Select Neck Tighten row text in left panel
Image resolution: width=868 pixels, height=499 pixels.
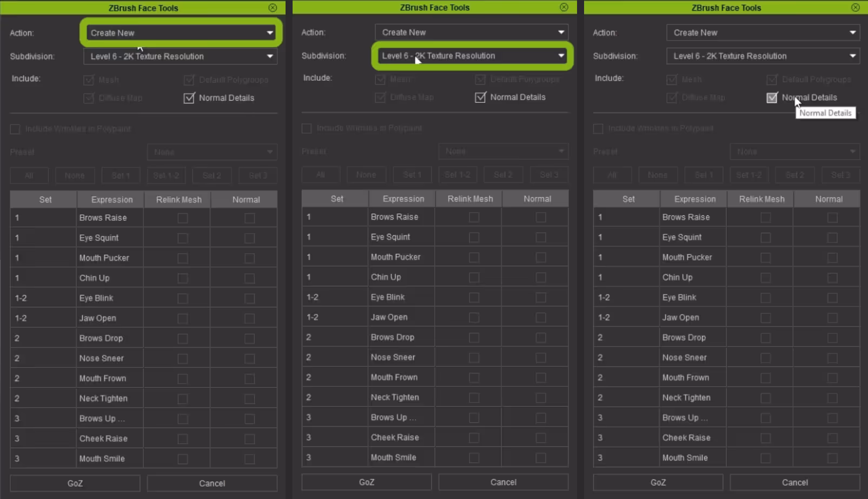point(103,398)
